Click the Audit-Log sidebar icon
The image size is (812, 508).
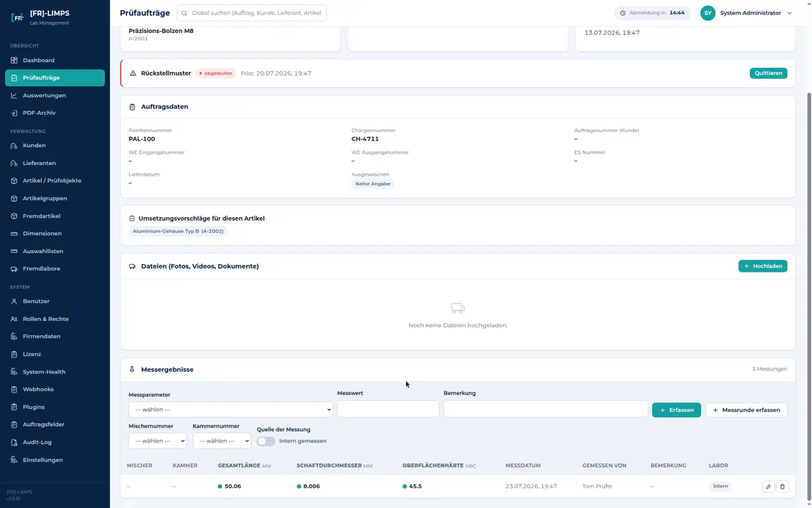click(x=14, y=442)
